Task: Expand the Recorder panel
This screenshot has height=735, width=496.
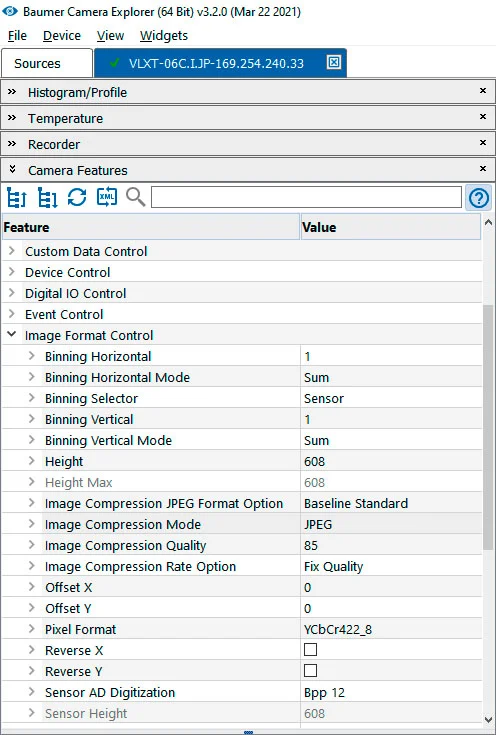Action: [x=12, y=143]
